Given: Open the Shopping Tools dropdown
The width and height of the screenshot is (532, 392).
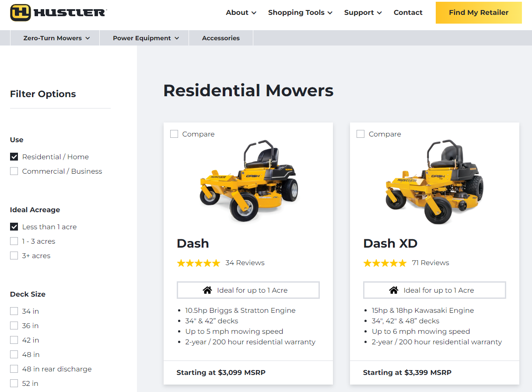Looking at the screenshot, I should coord(300,13).
